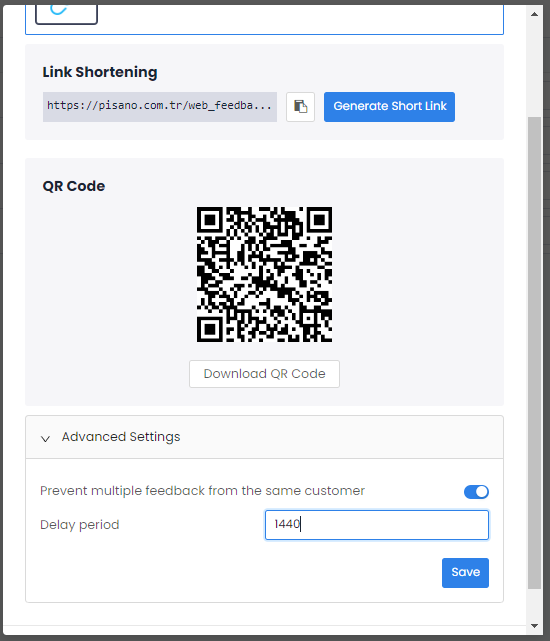Click the QR code image

(x=264, y=274)
